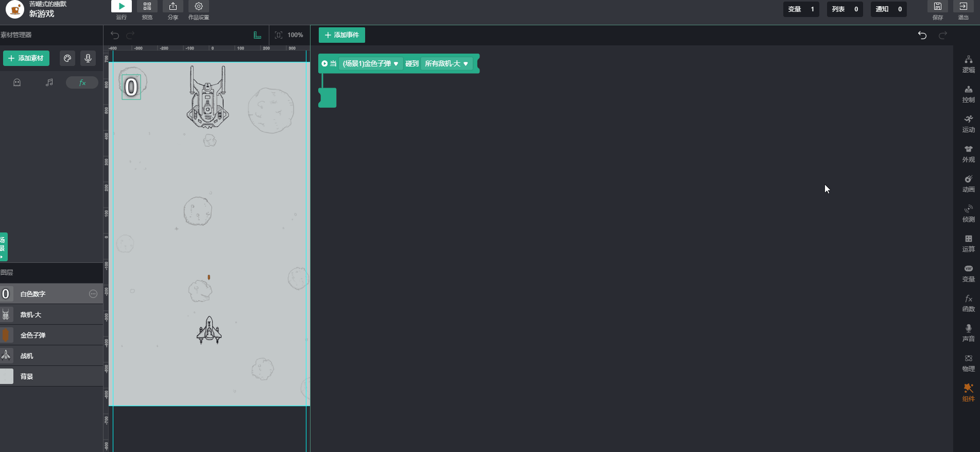Select the 敌机-大 layer
Viewport: 980px width, 452px height.
pyautogui.click(x=51, y=314)
